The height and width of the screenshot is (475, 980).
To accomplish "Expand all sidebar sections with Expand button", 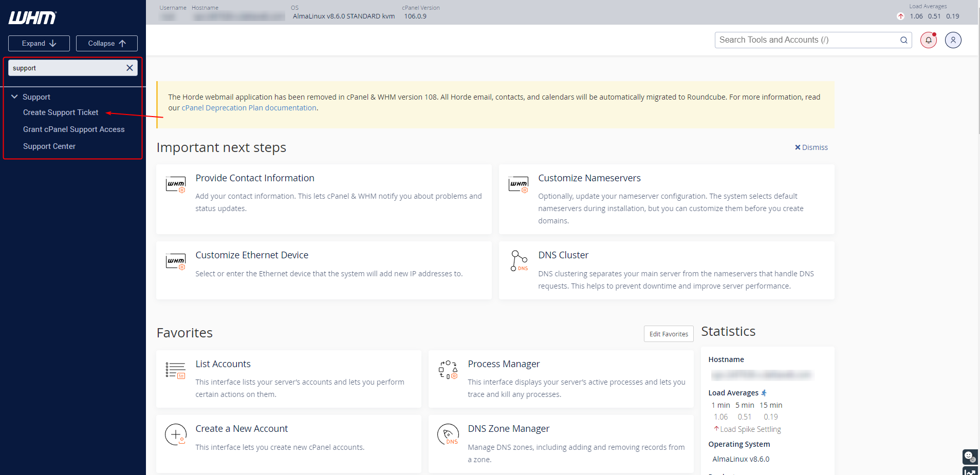I will 39,43.
